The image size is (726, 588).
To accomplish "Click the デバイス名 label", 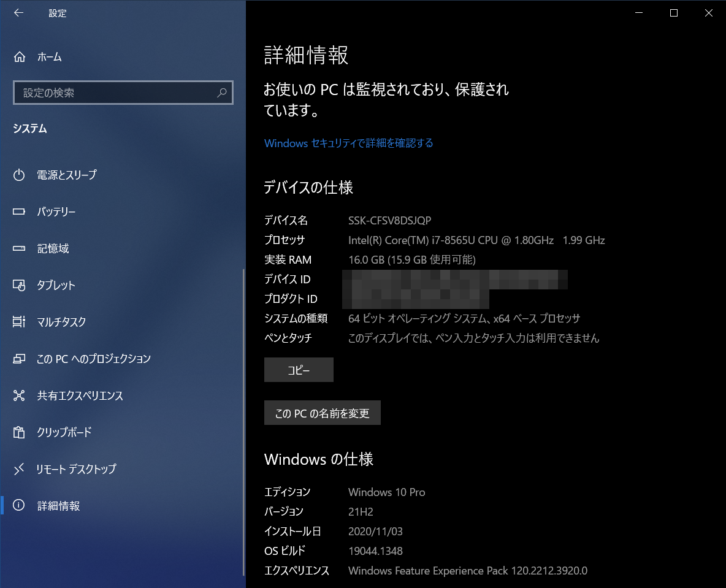I will point(286,220).
